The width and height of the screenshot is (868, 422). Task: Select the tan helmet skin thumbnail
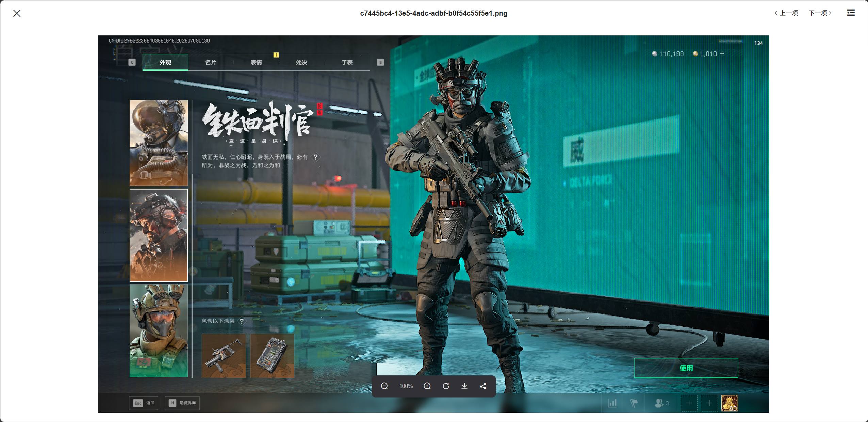tap(159, 331)
